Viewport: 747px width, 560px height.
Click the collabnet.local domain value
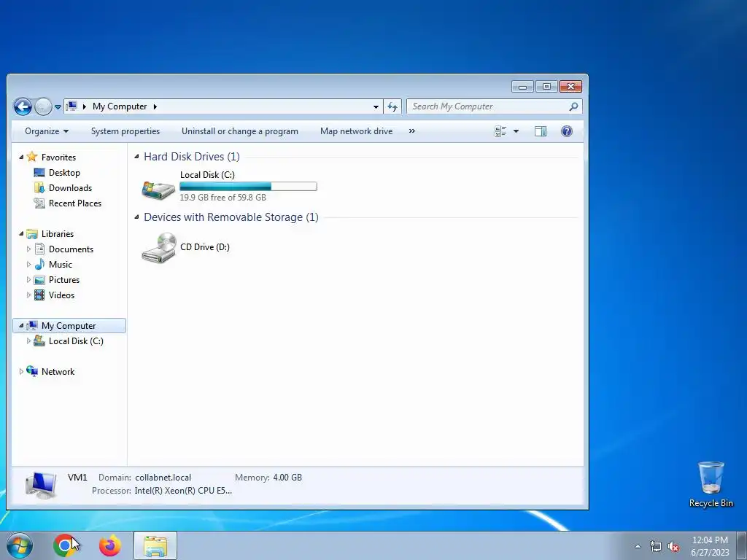163,477
